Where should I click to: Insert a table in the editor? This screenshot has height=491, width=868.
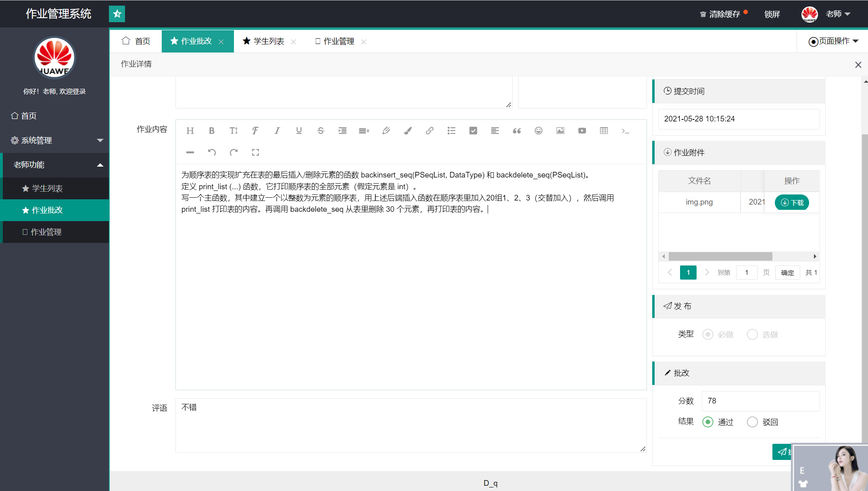604,131
